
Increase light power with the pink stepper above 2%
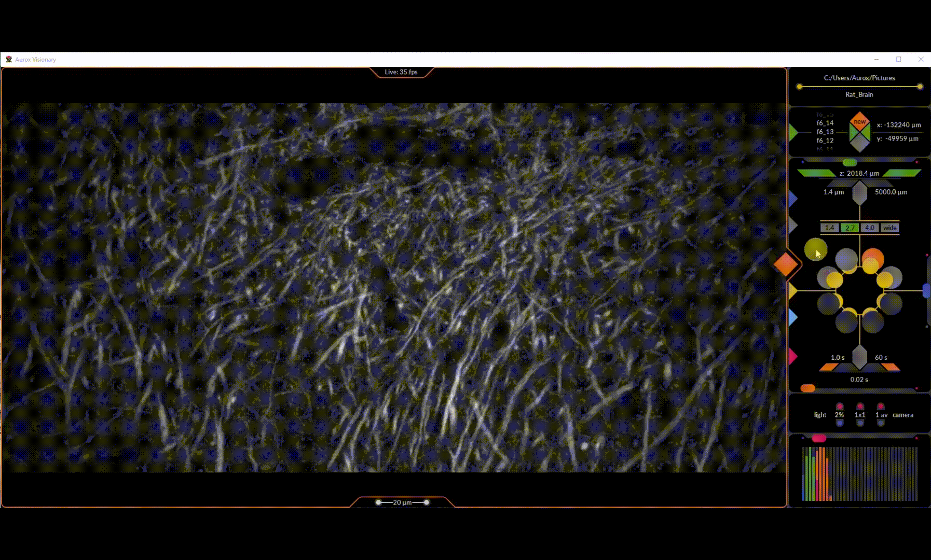(x=840, y=406)
